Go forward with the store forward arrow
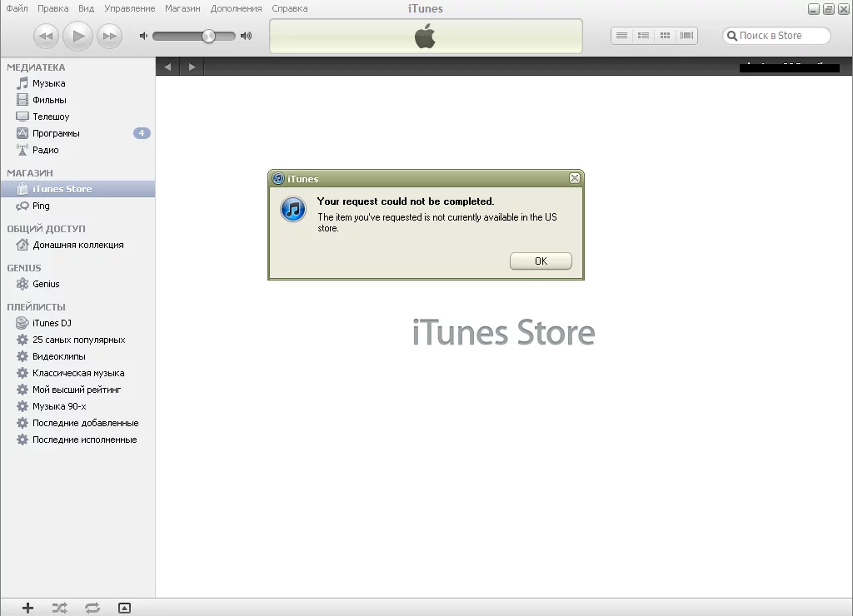 pos(192,67)
